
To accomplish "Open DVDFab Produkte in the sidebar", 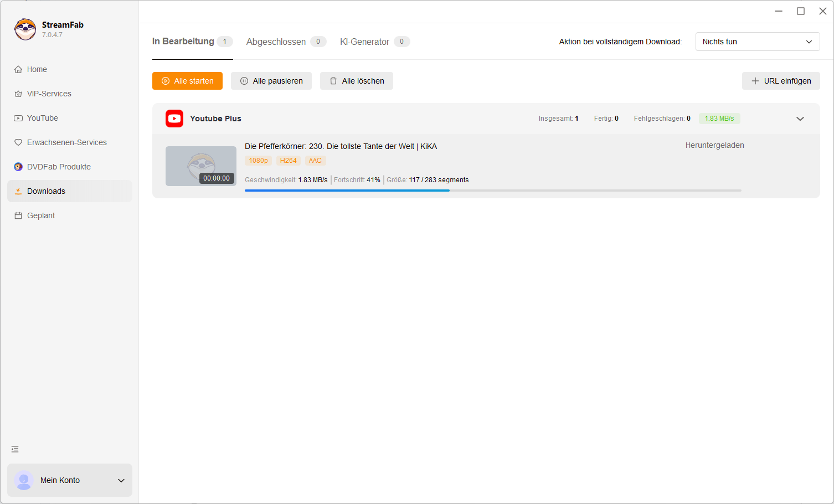I will coord(70,167).
